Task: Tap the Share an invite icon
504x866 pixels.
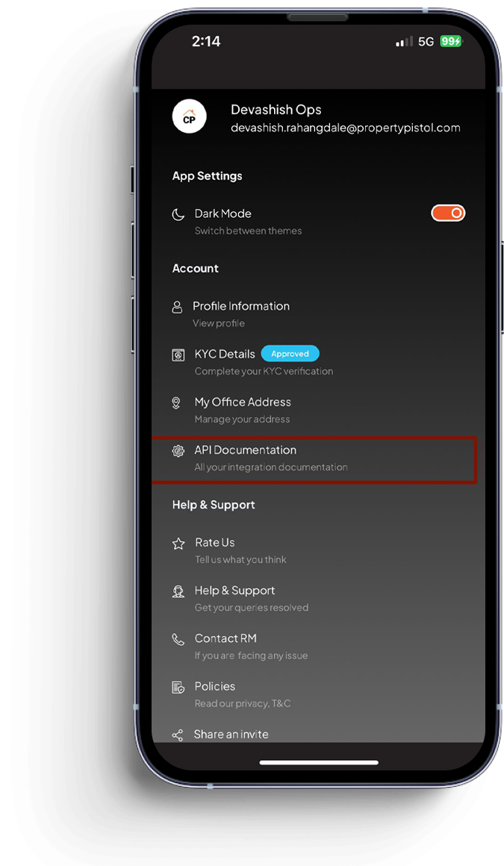Action: (178, 735)
